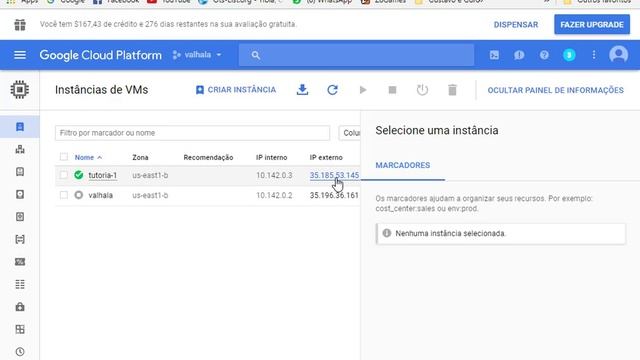
Task: Check the valhala row checkbox
Action: (x=64, y=195)
